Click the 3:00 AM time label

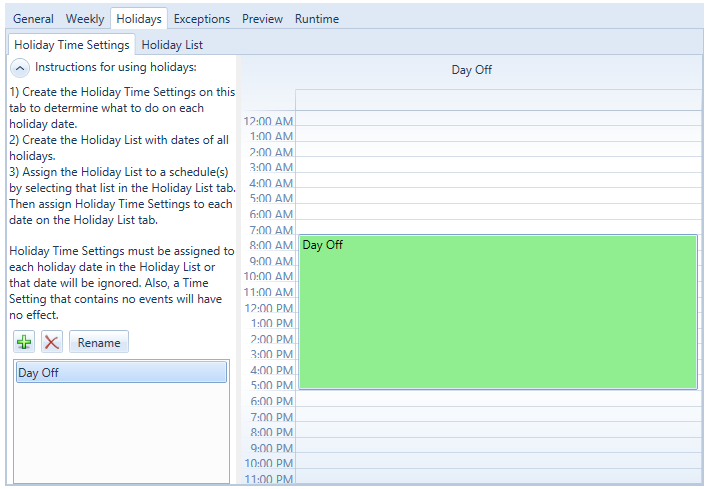[271, 167]
